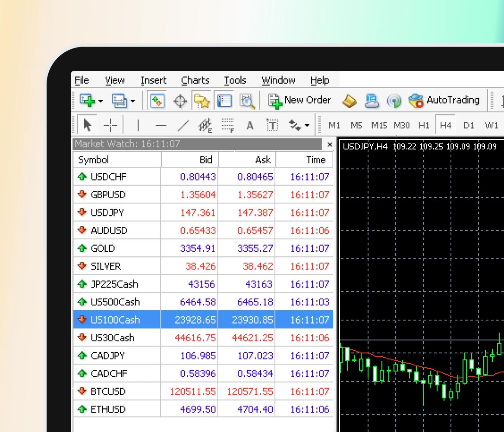Select the trendline drawing tool
This screenshot has height=432, width=504.
coord(183,125)
